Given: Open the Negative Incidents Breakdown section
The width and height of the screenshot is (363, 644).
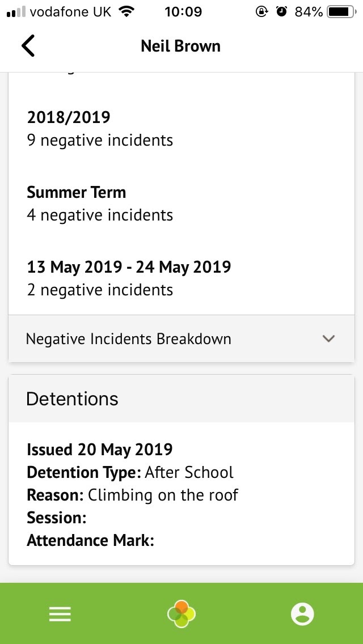Looking at the screenshot, I should 129,339.
